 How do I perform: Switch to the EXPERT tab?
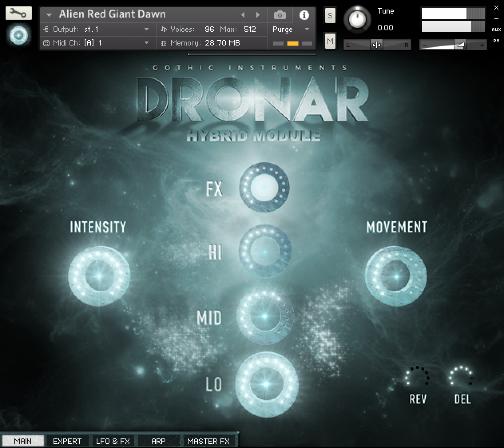point(67,441)
